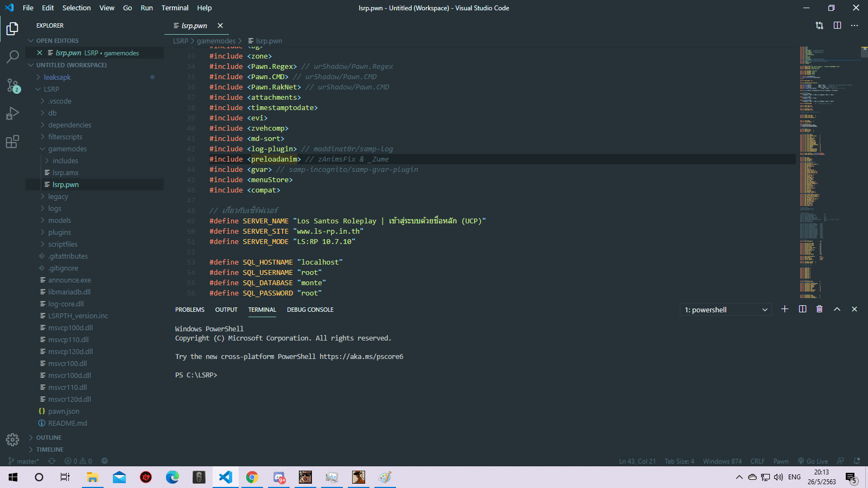The height and width of the screenshot is (488, 868).
Task: Open the File menu
Action: (x=28, y=8)
